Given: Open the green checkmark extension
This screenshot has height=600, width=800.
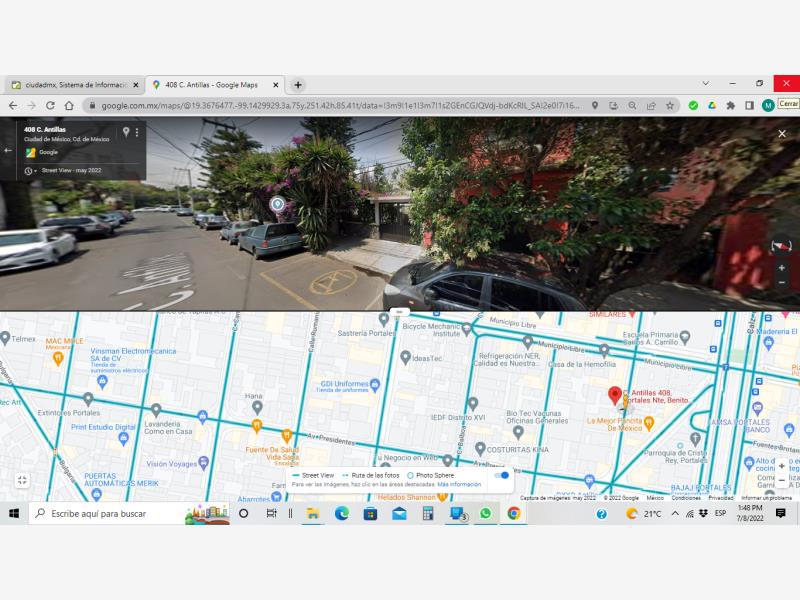Looking at the screenshot, I should (693, 106).
